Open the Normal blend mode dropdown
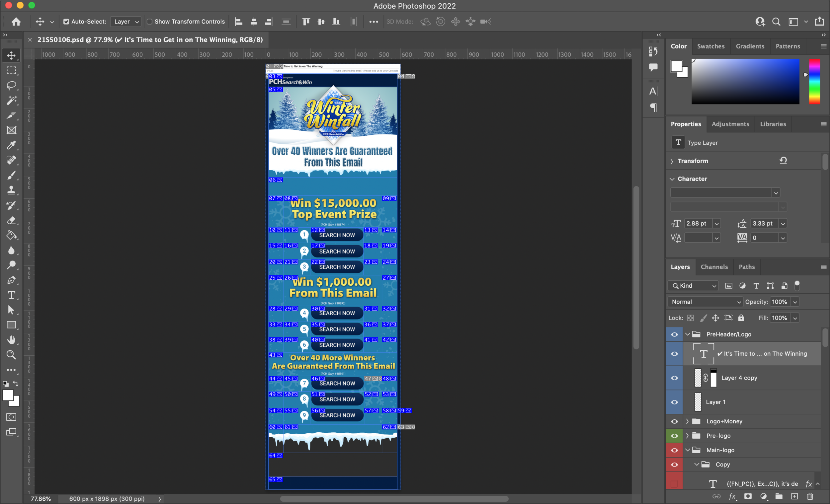Image resolution: width=830 pixels, height=504 pixels. [x=705, y=302]
